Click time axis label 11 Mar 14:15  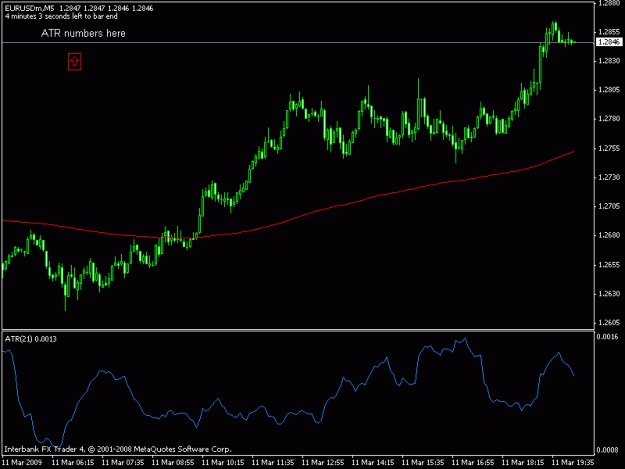tap(373, 463)
